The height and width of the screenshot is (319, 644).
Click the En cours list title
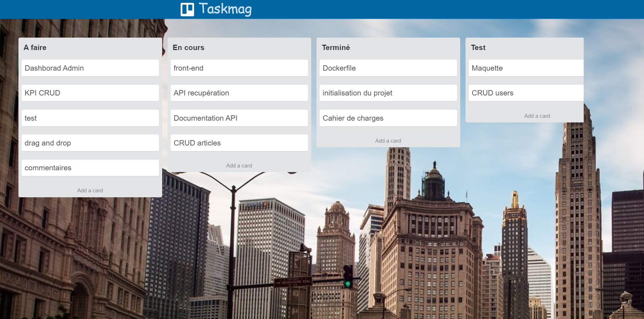pos(188,48)
